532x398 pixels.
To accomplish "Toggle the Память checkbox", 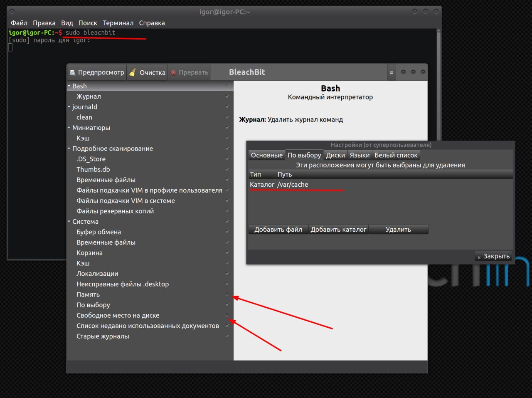I will [x=227, y=294].
